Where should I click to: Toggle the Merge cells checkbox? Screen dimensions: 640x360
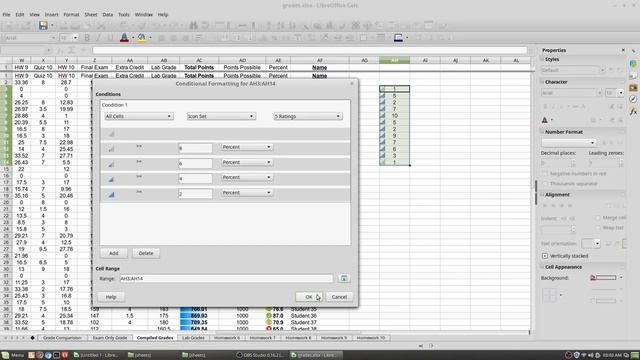598,218
